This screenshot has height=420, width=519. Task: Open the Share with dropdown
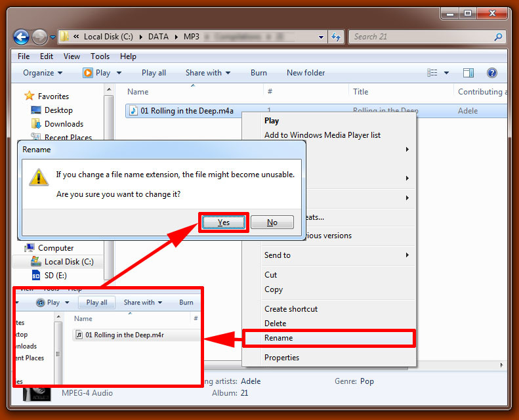208,73
